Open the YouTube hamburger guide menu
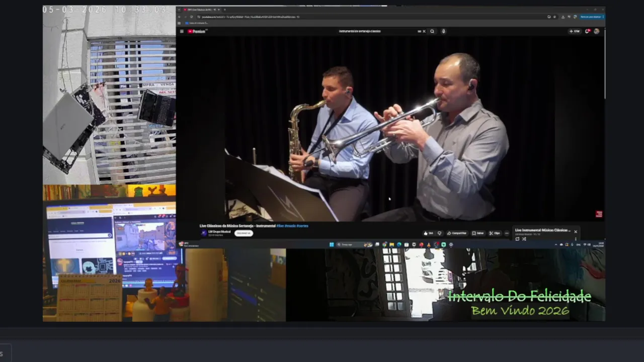644x362 pixels. pos(182,31)
